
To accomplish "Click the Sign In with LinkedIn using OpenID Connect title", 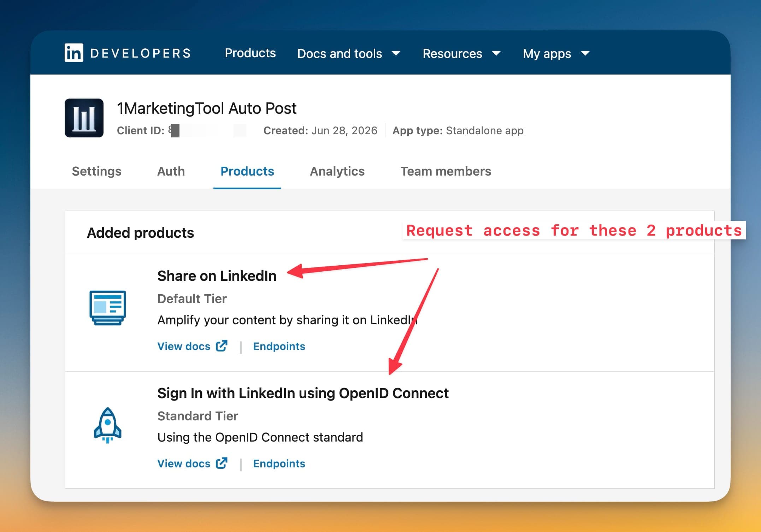I will 303,393.
